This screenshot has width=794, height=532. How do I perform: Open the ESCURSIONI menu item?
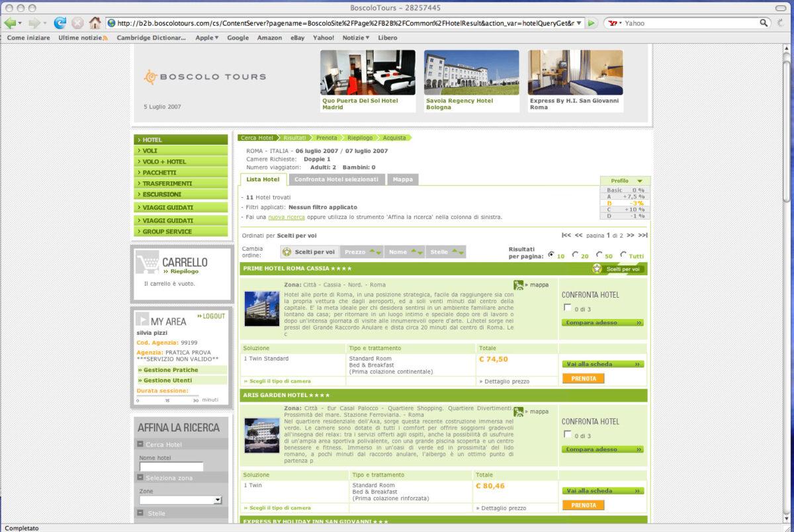pyautogui.click(x=181, y=195)
